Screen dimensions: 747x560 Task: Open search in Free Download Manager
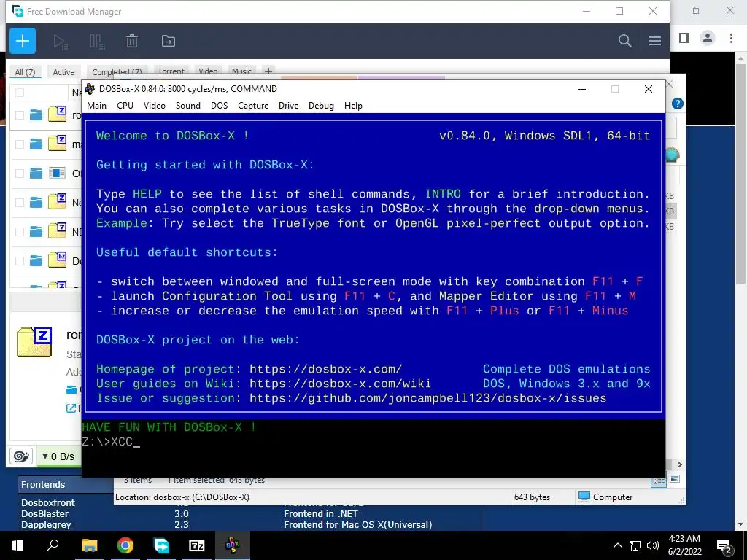[624, 41]
